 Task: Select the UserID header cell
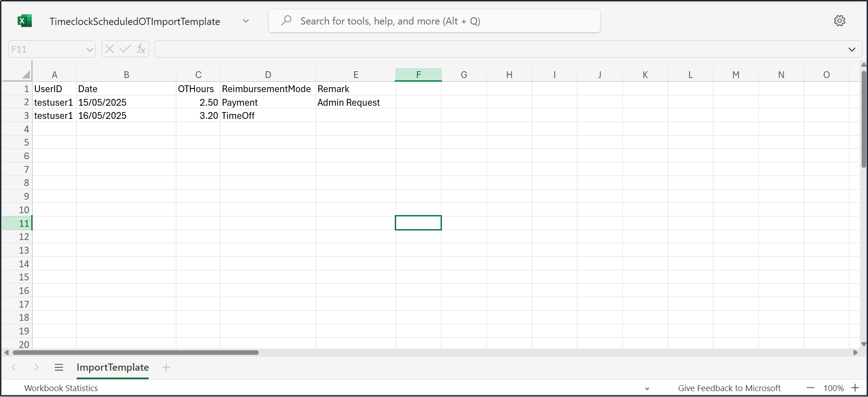[54, 89]
